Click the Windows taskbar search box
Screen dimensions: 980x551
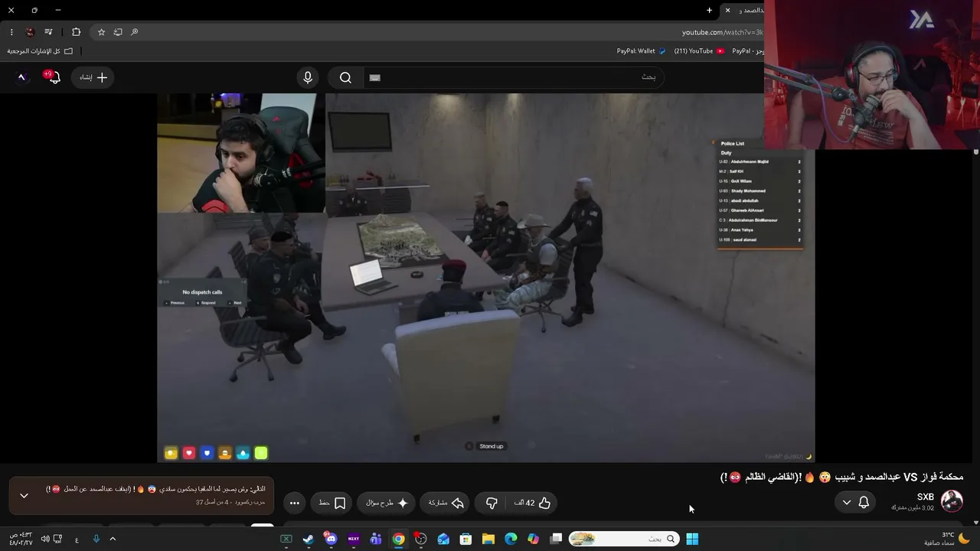[x=624, y=539]
